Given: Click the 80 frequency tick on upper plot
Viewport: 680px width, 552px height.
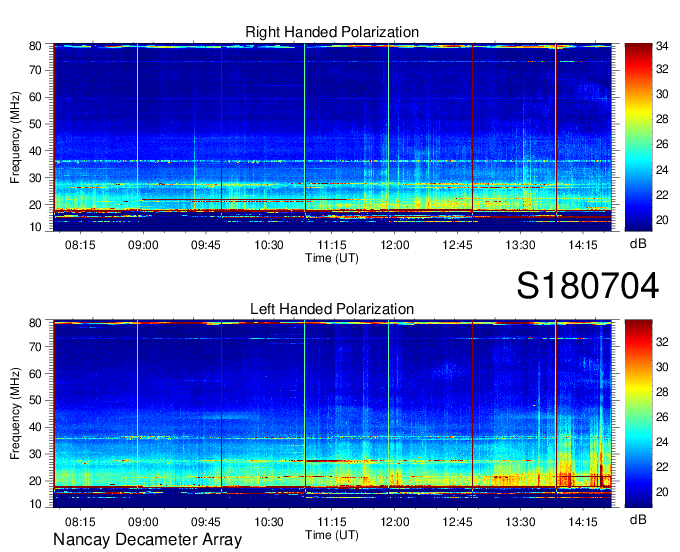Looking at the screenshot, I should pyautogui.click(x=35, y=46).
